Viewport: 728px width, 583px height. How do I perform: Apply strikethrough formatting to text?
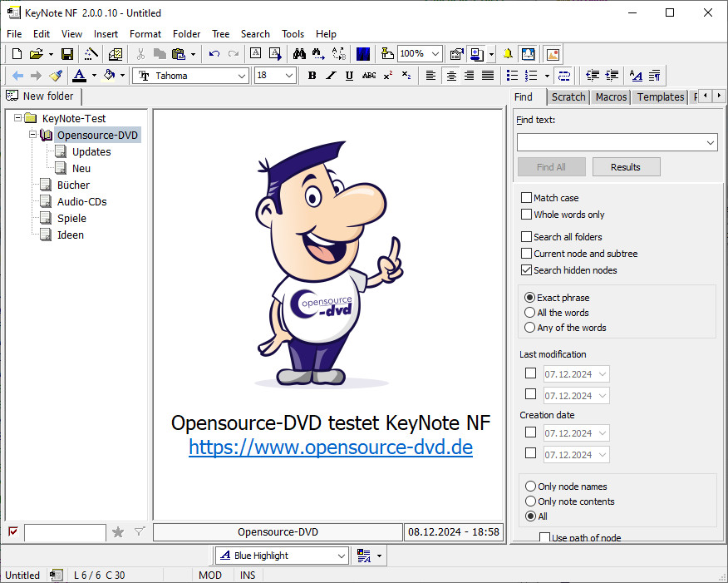click(369, 76)
